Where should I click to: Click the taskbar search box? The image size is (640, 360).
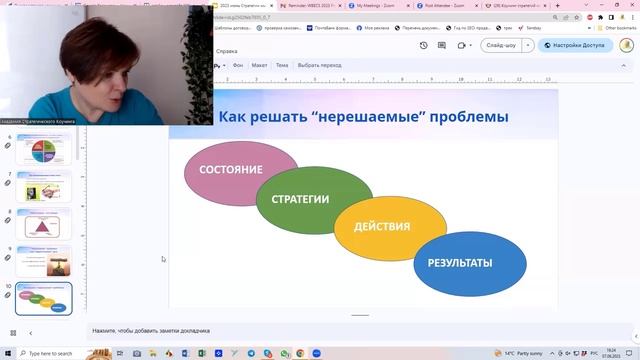51,353
